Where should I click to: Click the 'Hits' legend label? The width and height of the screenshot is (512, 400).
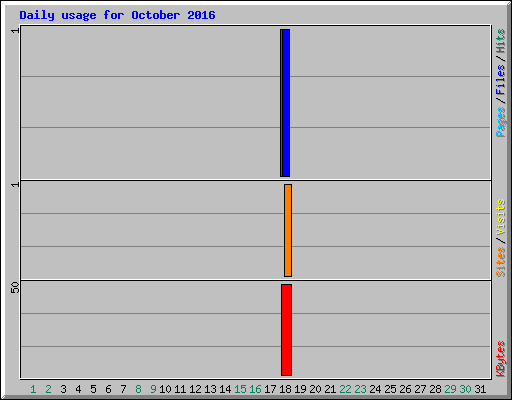tap(500, 41)
